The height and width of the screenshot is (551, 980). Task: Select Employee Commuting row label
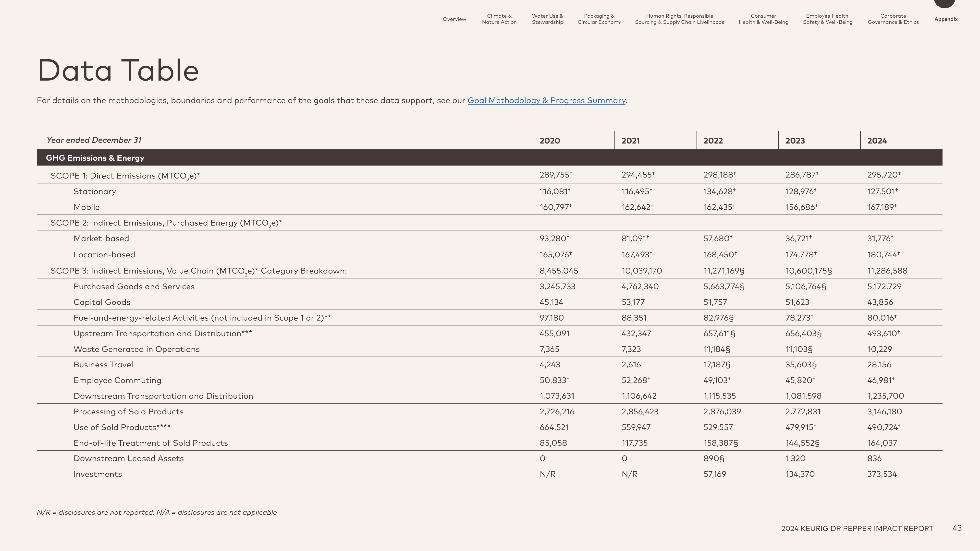[117, 380]
